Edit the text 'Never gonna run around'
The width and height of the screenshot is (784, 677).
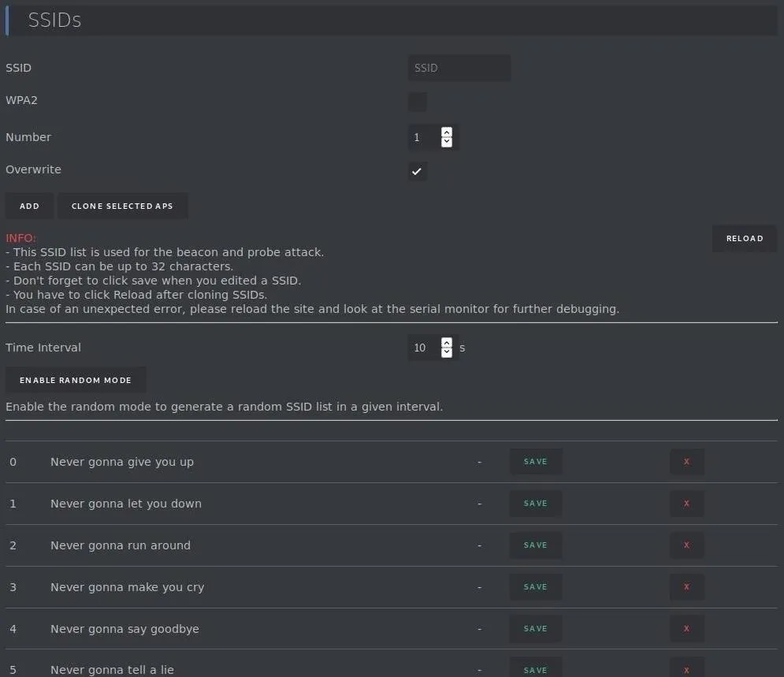tap(121, 545)
